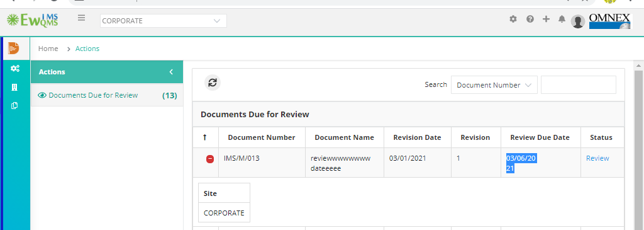
Task: Sort using the up arrow column header
Action: (205, 137)
